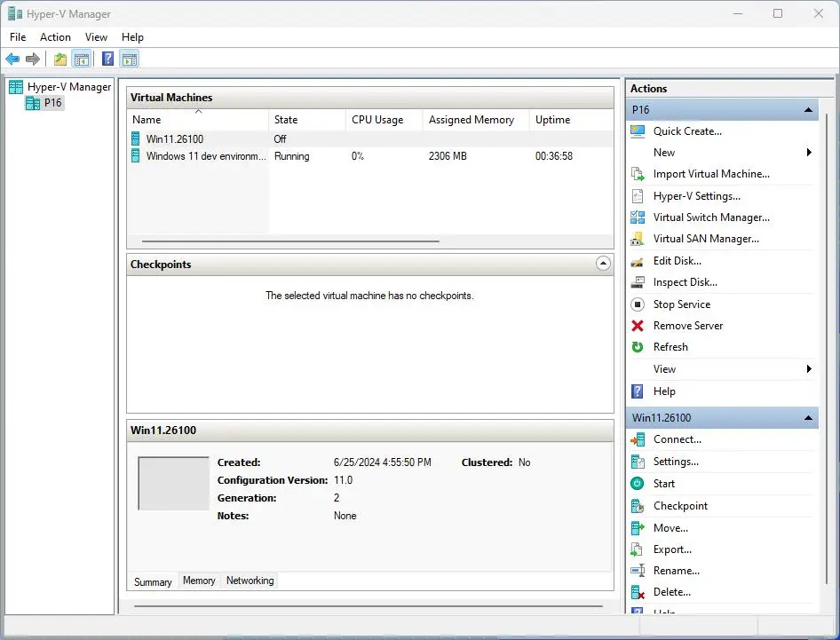This screenshot has width=840, height=640.
Task: Click the Rename action icon
Action: coord(638,571)
